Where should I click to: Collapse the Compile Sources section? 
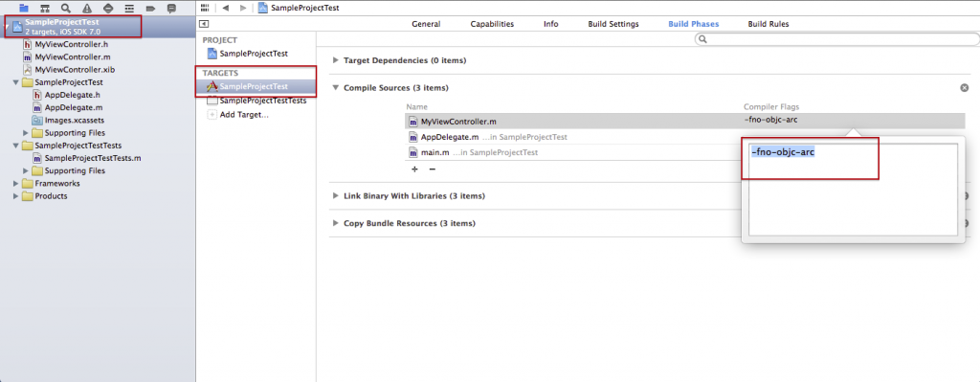336,88
